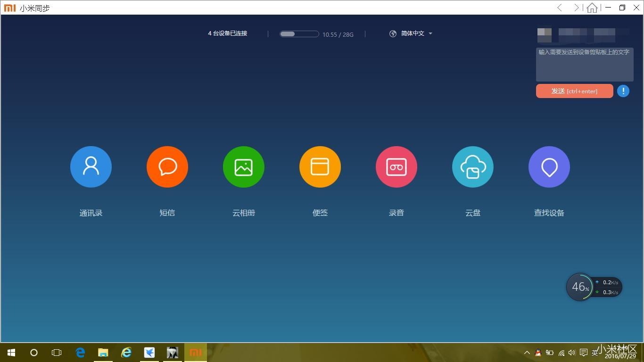Click the clipboard text input field
This screenshot has height=362, width=644.
(x=584, y=65)
